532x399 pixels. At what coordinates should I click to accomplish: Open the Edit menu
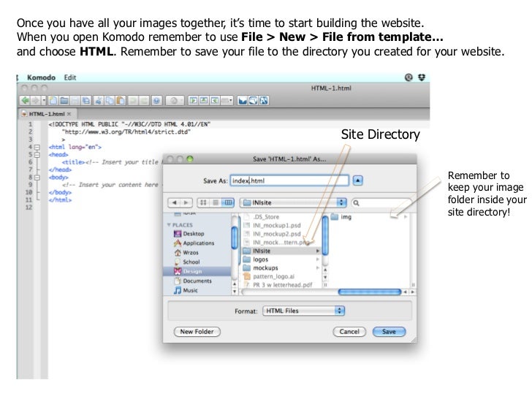click(x=70, y=77)
